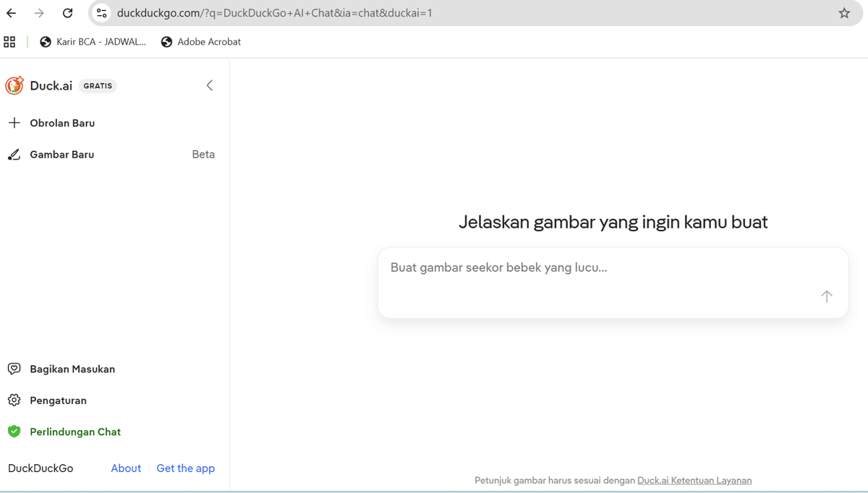Open Get the app link
The height and width of the screenshot is (493, 868).
pos(185,468)
